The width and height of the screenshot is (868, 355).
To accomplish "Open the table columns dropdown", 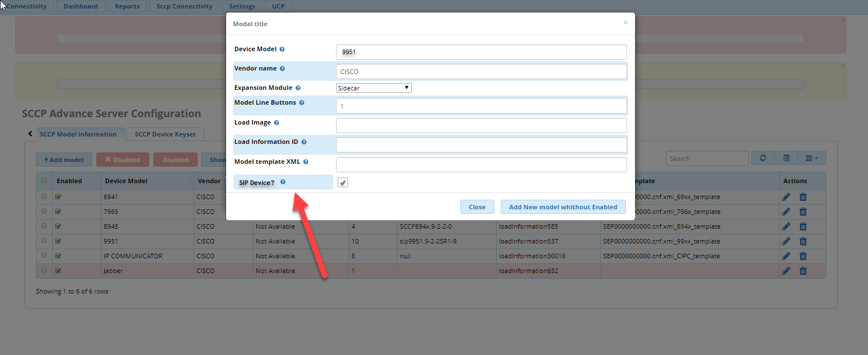I will coord(812,159).
